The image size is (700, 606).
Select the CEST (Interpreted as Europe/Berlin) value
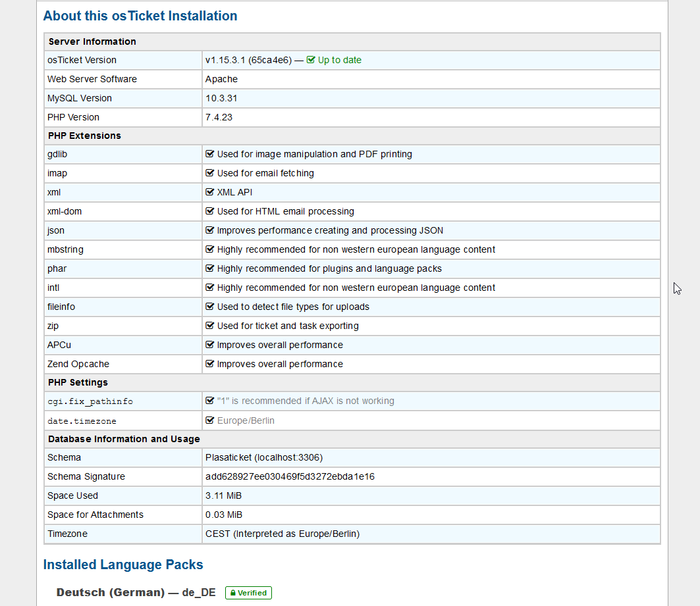coord(283,534)
